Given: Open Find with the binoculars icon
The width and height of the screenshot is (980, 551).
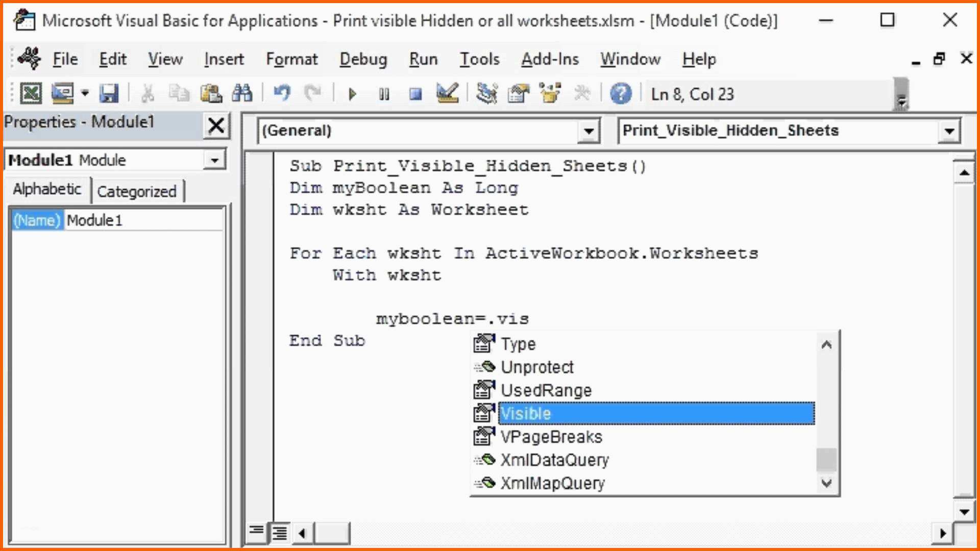Looking at the screenshot, I should point(242,93).
